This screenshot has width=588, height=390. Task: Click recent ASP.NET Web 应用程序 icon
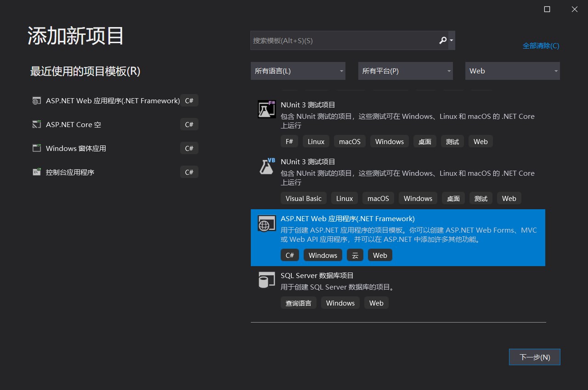coord(37,101)
